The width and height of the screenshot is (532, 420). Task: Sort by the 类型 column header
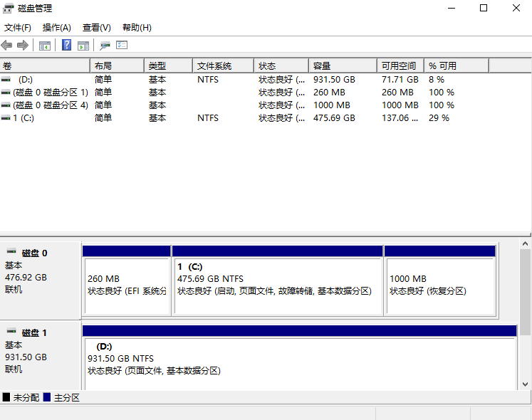[168, 65]
